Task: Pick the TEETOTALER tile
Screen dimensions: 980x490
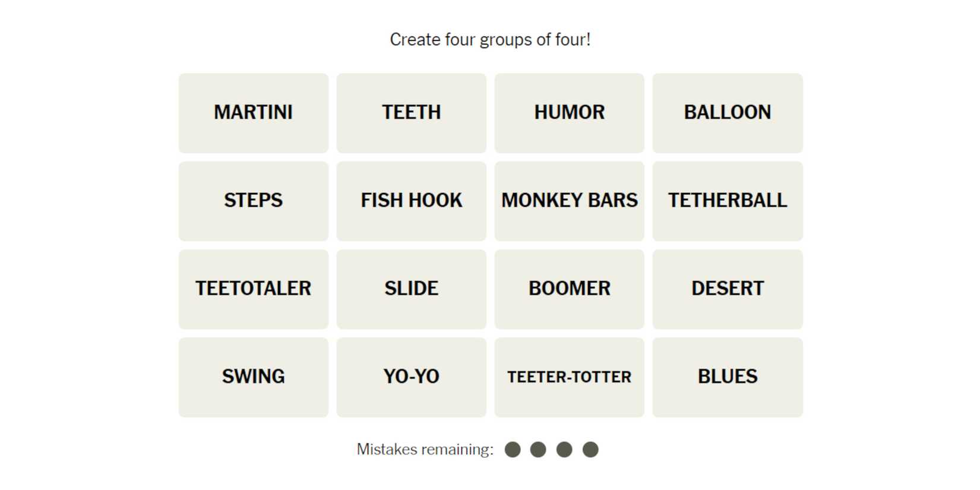Action: click(x=253, y=289)
